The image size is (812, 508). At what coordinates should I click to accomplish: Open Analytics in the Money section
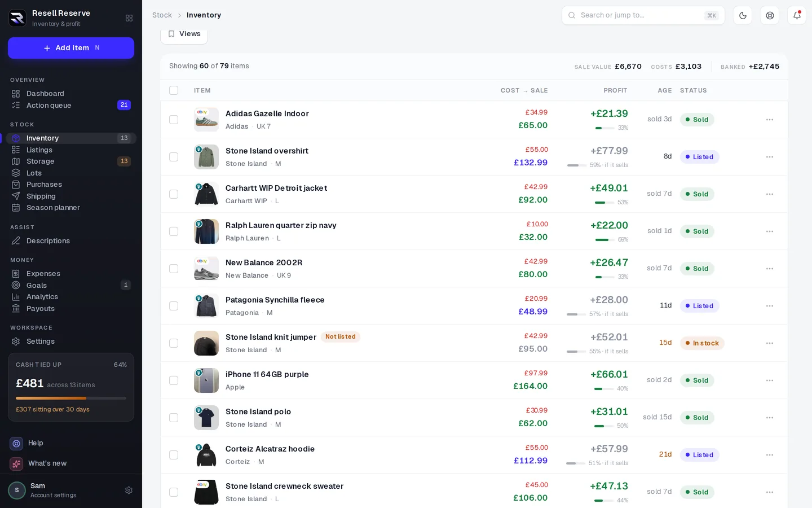[x=71, y=297]
